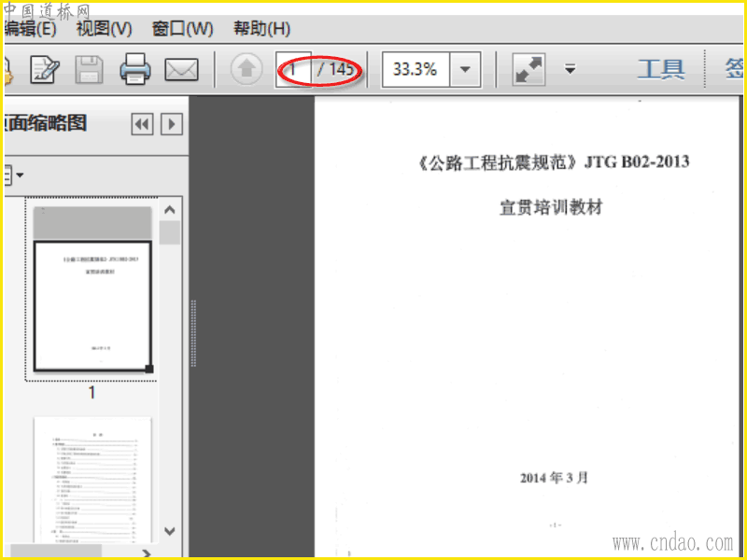This screenshot has width=747, height=560.
Task: Select the table of contents page thumbnail
Action: (x=92, y=480)
